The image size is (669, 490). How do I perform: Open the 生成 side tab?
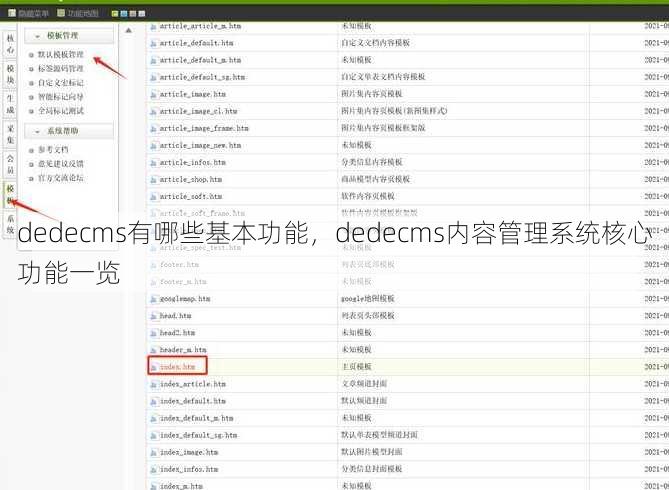tap(10, 104)
